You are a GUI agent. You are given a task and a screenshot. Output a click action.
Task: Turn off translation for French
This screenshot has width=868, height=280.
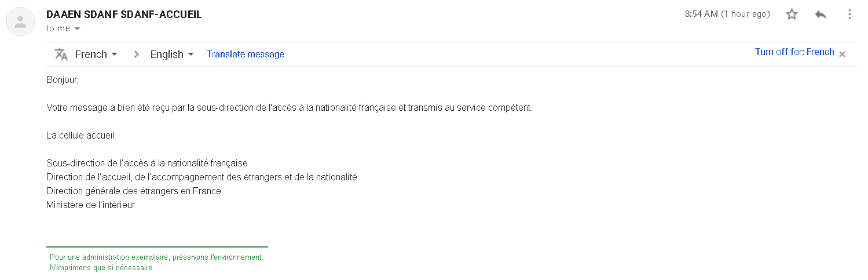click(794, 52)
